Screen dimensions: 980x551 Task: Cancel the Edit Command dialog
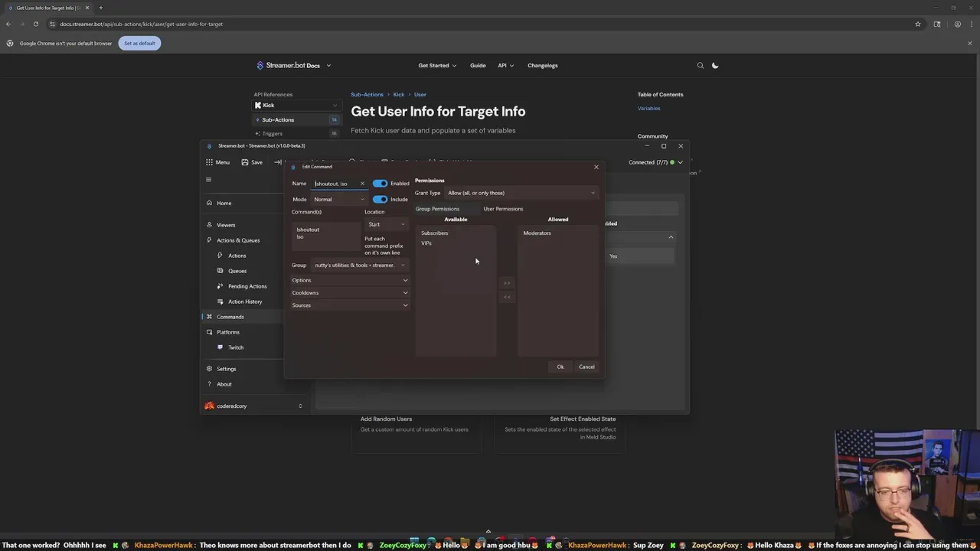tap(586, 367)
